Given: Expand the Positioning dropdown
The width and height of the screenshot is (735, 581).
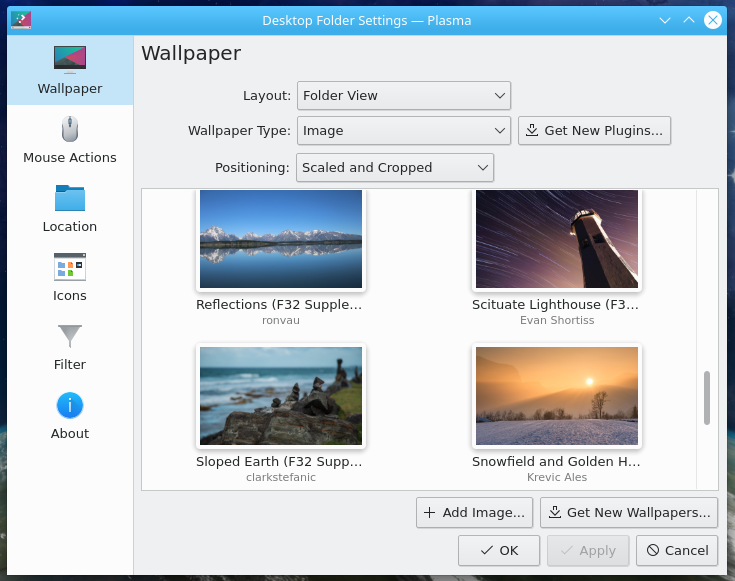Looking at the screenshot, I should pyautogui.click(x=395, y=167).
